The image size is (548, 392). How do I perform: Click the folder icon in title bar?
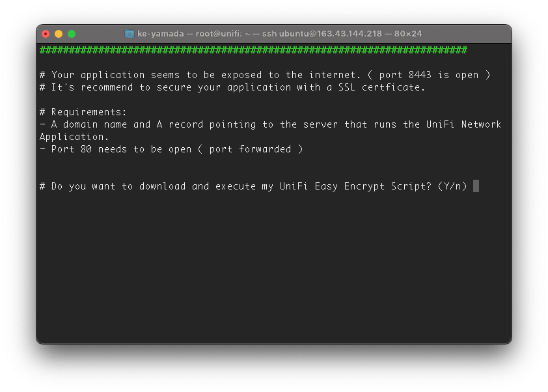130,34
